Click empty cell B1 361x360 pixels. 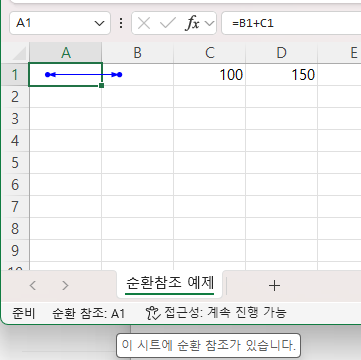click(137, 75)
